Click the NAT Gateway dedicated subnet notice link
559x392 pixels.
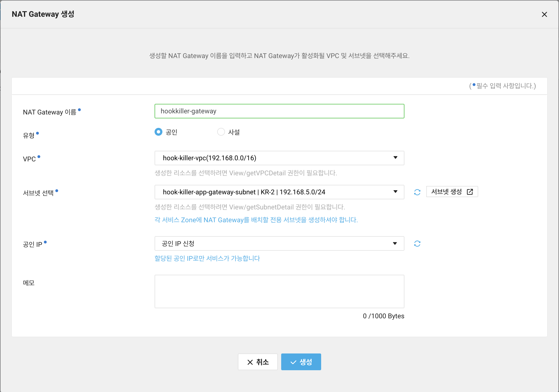click(256, 220)
